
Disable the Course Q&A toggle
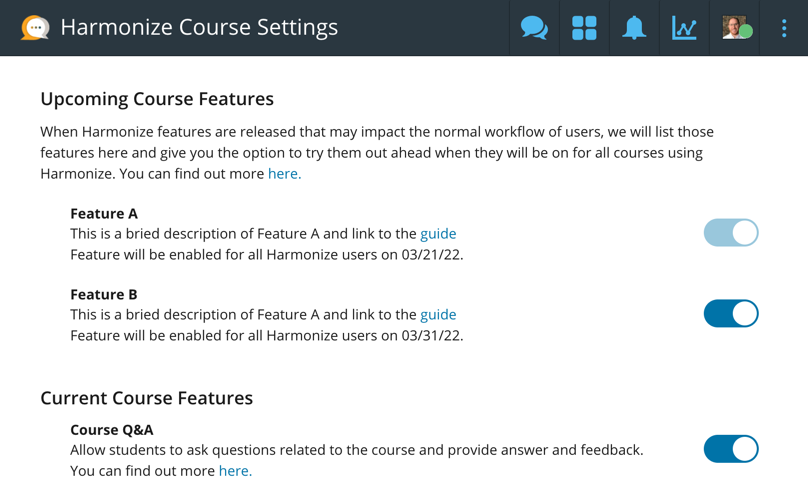click(731, 449)
